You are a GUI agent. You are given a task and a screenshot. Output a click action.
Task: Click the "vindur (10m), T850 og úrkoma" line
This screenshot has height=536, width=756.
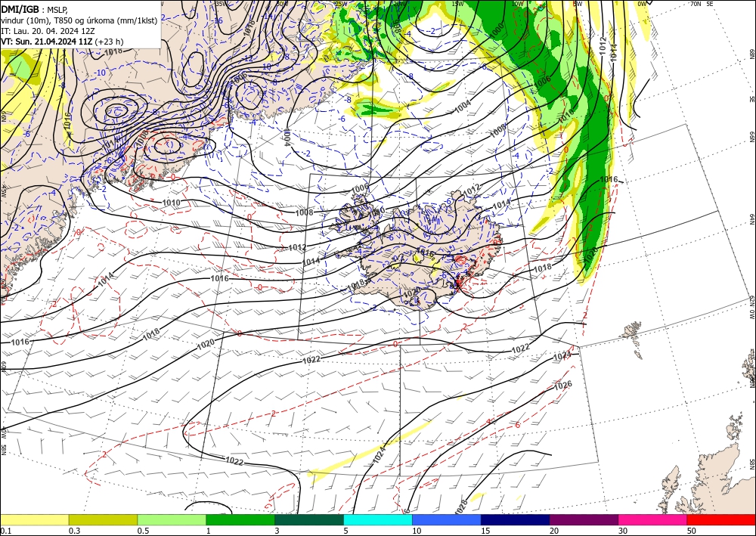pyautogui.click(x=79, y=20)
